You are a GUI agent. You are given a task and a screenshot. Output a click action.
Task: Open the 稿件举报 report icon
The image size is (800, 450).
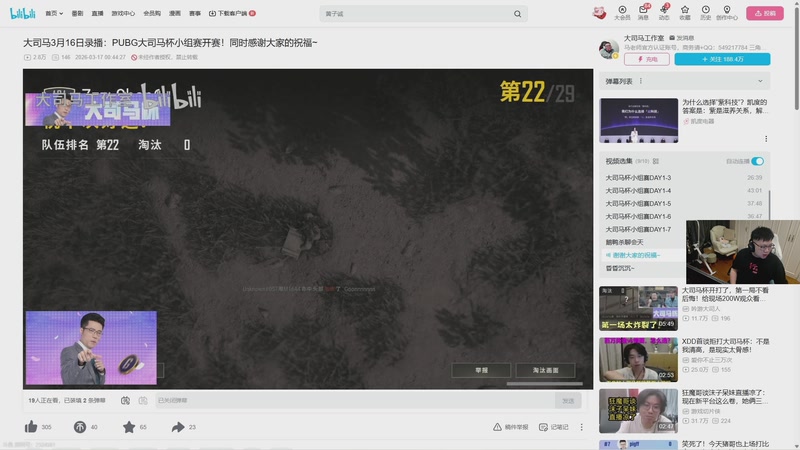[x=510, y=427]
